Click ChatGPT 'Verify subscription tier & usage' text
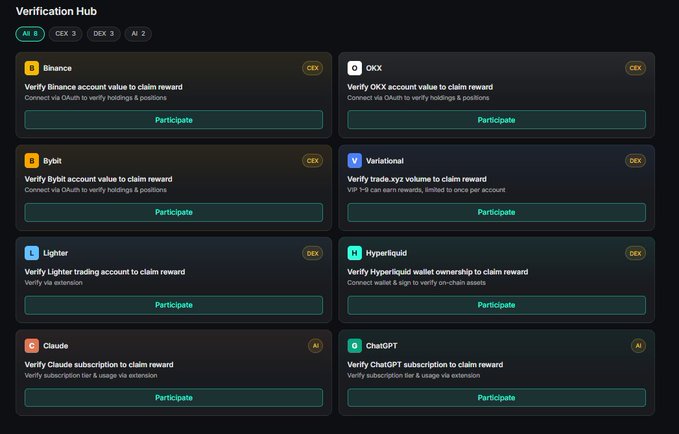The height and width of the screenshot is (434, 679). (414, 375)
